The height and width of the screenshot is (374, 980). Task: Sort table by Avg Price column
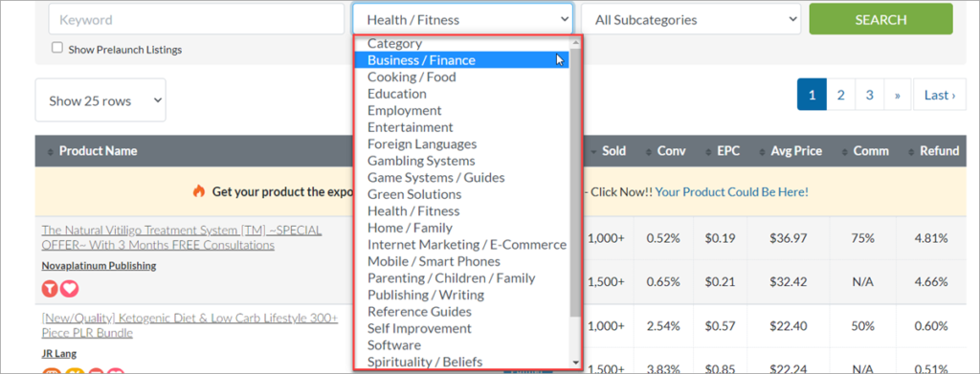pyautogui.click(x=790, y=151)
